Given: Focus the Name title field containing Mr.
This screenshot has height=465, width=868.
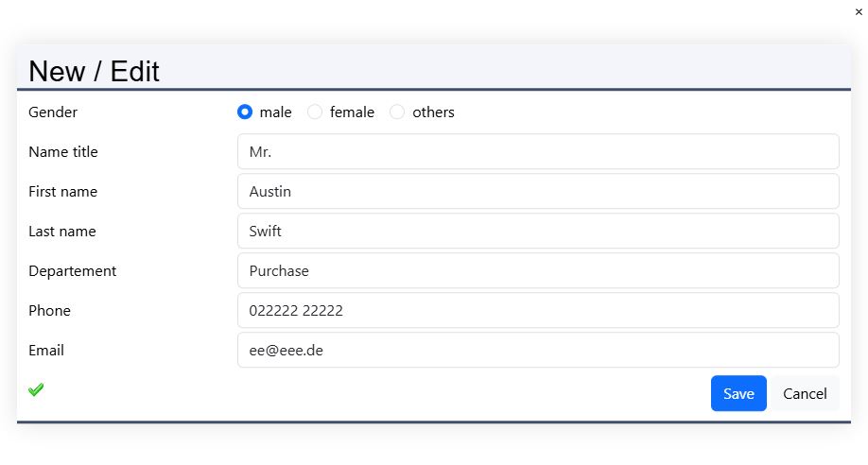Looking at the screenshot, I should tap(537, 151).
